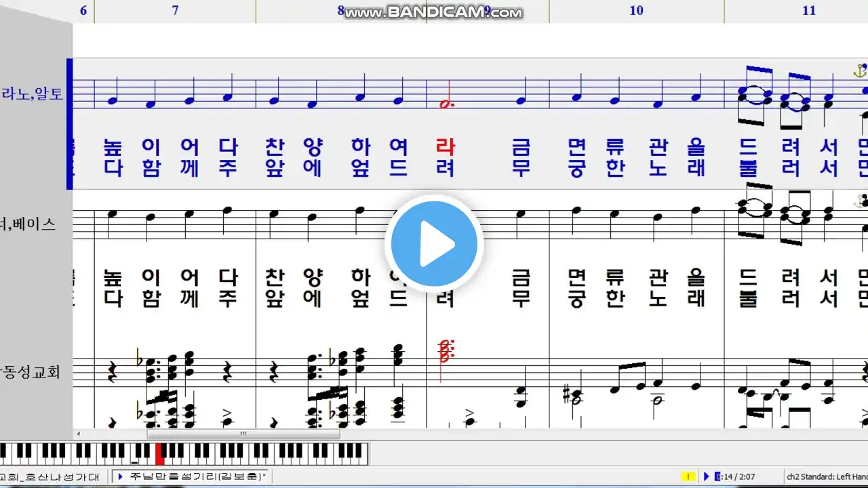Viewport: 868px width, 488px height.
Task: Click the black lyric 궁 in bass lyrics
Action: point(577,298)
